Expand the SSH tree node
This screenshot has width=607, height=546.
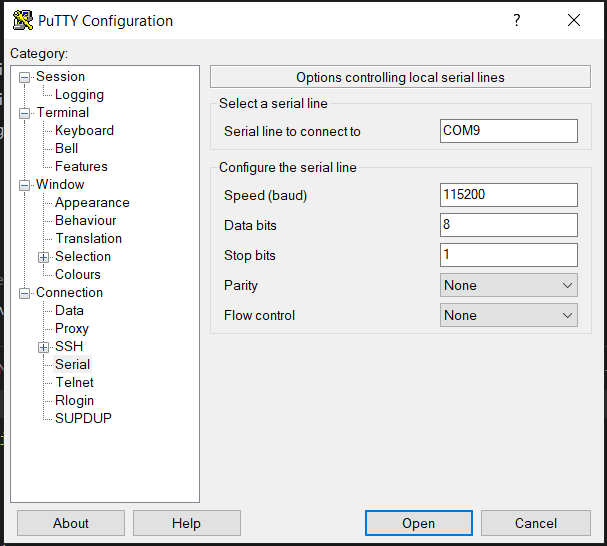point(44,347)
